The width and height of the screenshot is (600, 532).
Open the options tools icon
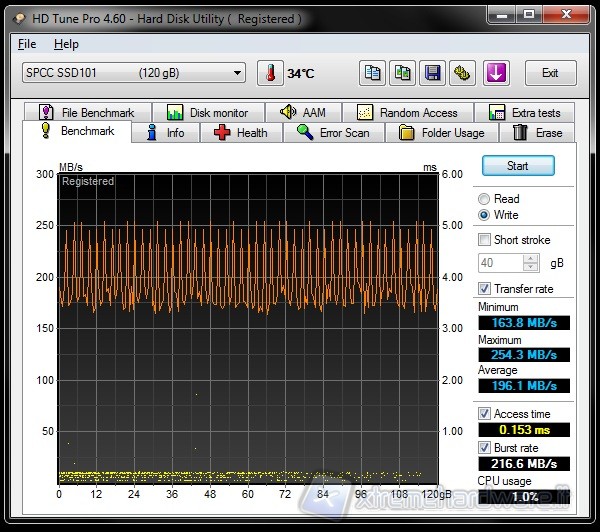coord(463,73)
